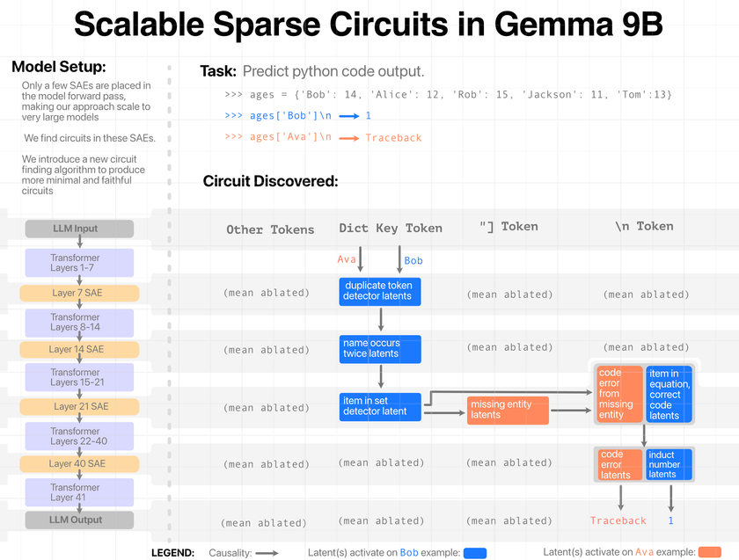Viewport: 739px width, 560px height.
Task: Click the blue legend color swatch
Action: pos(475,552)
